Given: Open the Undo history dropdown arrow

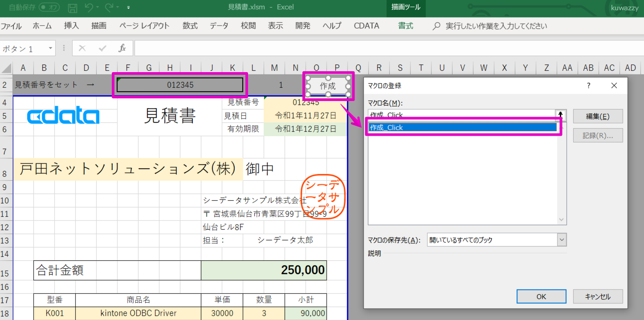Looking at the screenshot, I should click(x=98, y=7).
